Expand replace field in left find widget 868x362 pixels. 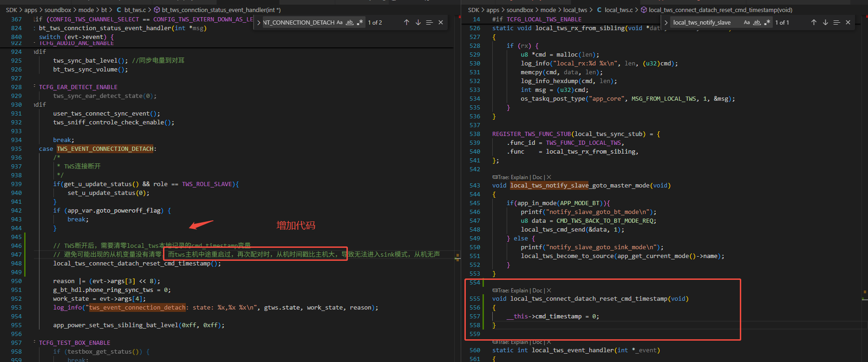click(259, 22)
